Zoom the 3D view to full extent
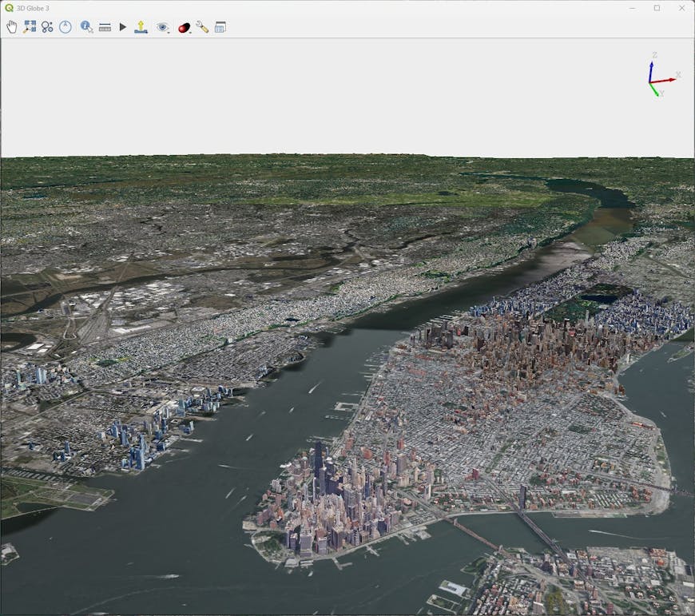Image resolution: width=695 pixels, height=616 pixels. click(31, 26)
